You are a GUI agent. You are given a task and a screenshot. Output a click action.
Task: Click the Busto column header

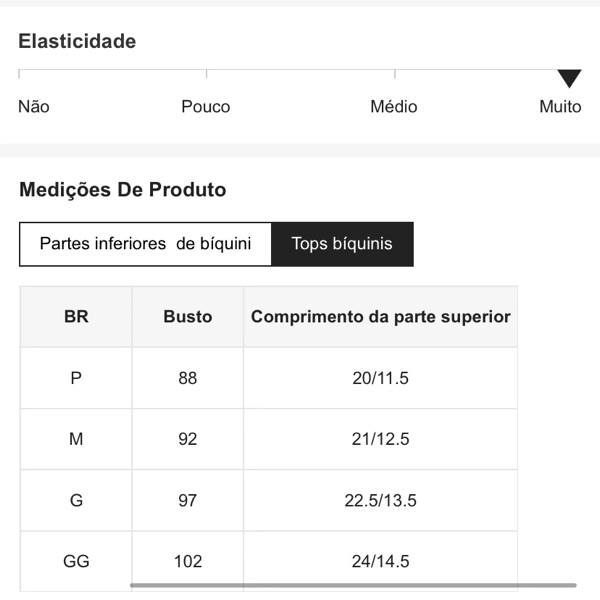point(188,317)
